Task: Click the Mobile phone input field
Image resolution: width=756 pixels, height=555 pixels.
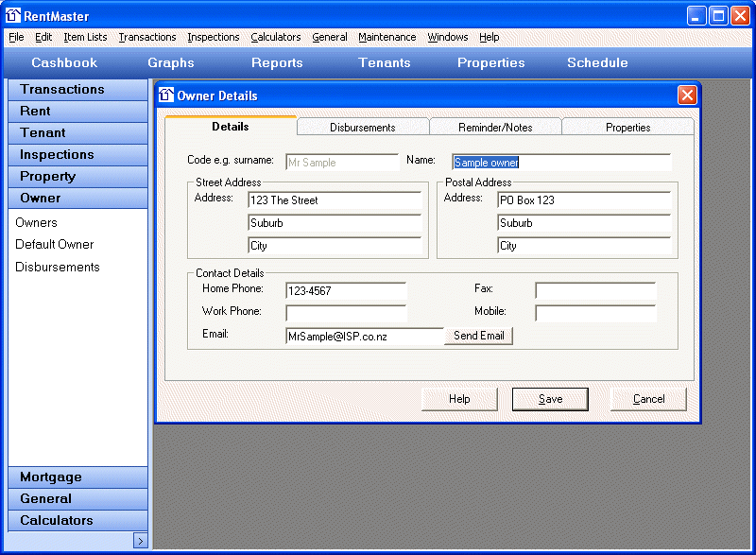Action: tap(594, 313)
